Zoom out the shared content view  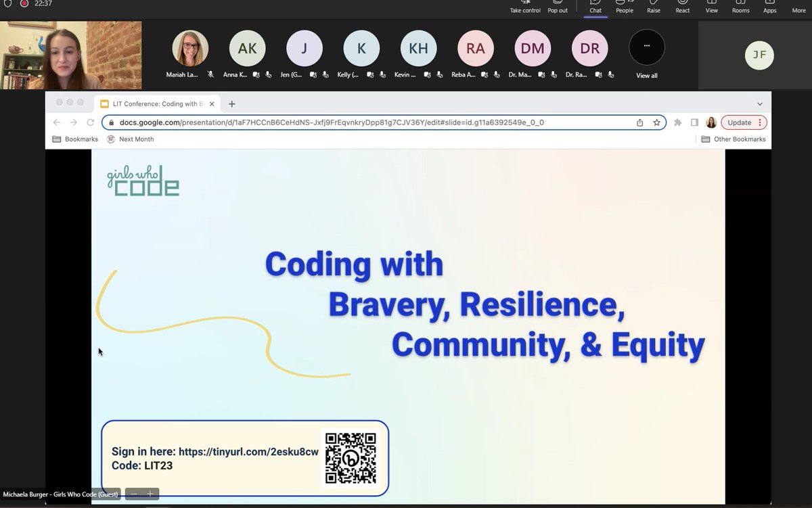tap(134, 494)
